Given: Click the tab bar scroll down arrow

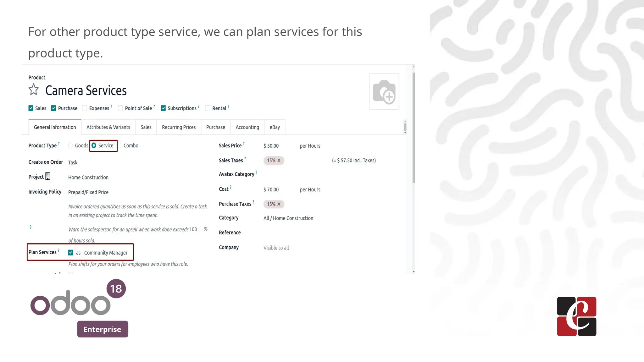Looking at the screenshot, I should coord(405,133).
